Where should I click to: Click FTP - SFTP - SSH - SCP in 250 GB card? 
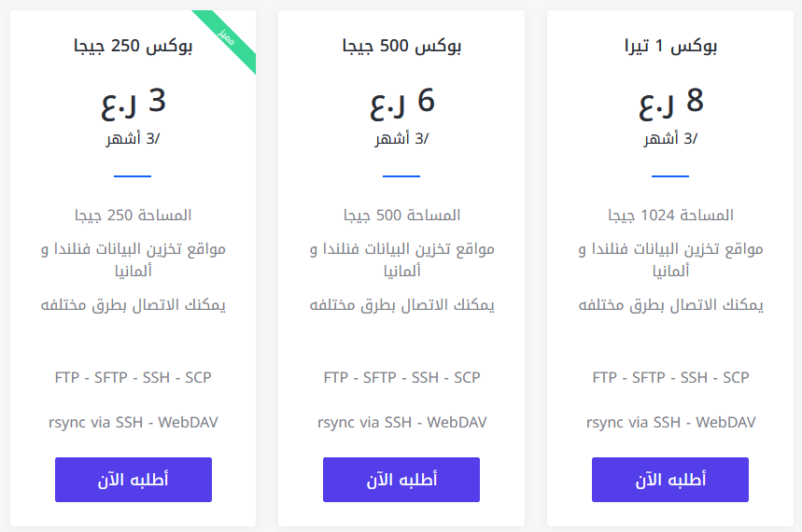click(134, 378)
